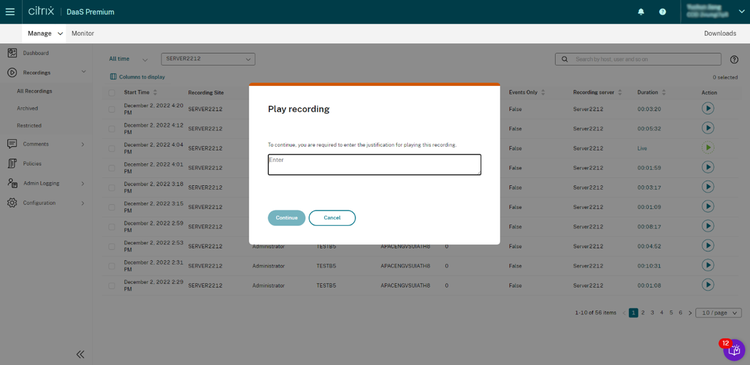
Task: Go to results page 3
Action: coord(652,313)
